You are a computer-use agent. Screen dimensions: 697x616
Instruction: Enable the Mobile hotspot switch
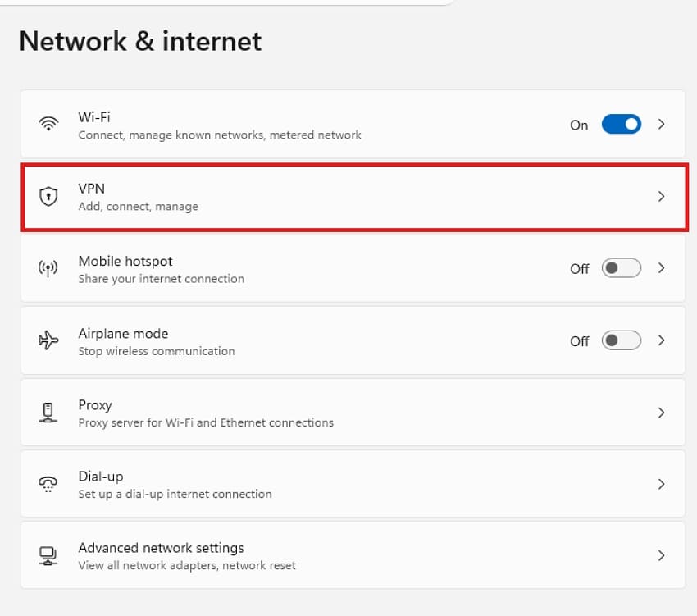[621, 268]
